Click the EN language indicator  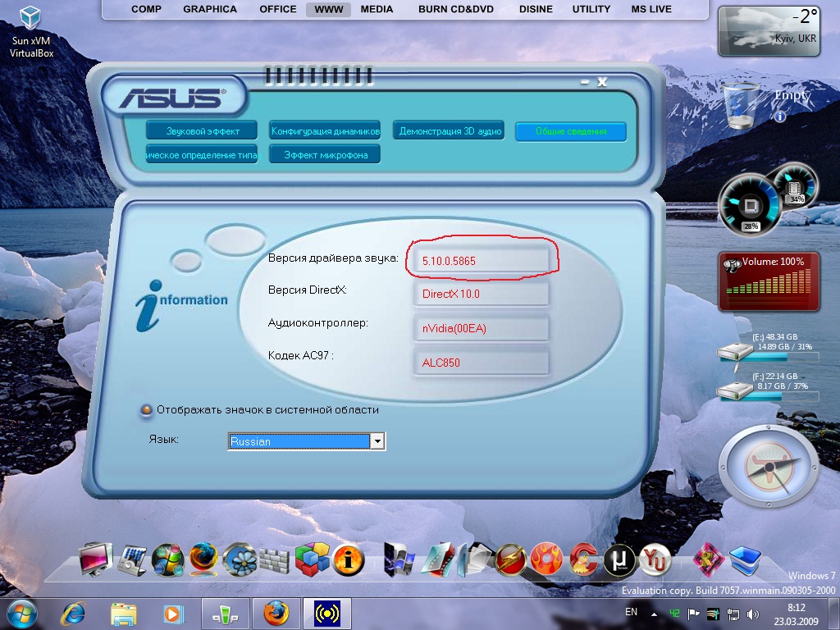tap(631, 612)
